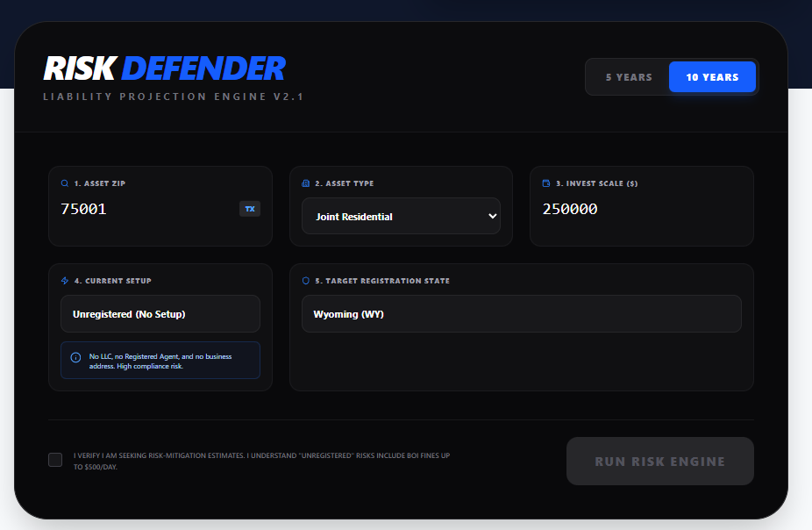The height and width of the screenshot is (530, 812).
Task: Click the info circle icon in compliance notice
Action: [x=75, y=358]
